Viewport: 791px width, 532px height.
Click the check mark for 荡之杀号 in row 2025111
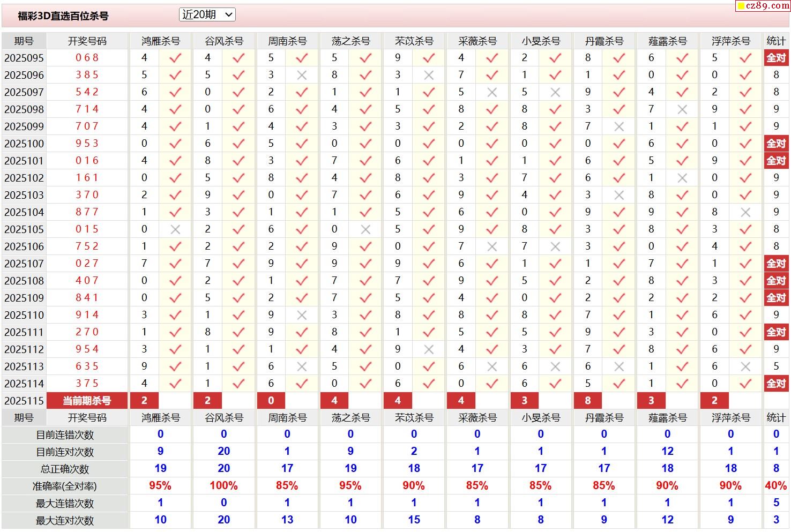365,332
